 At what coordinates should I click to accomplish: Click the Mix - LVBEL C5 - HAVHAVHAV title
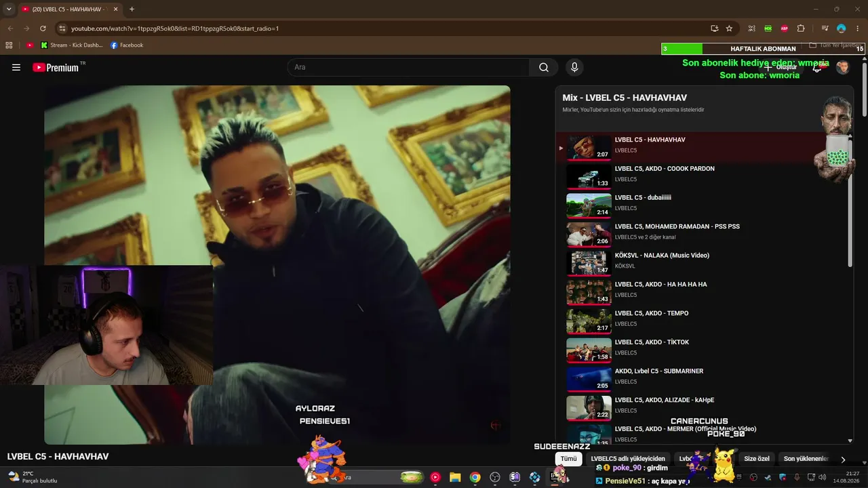(x=625, y=98)
